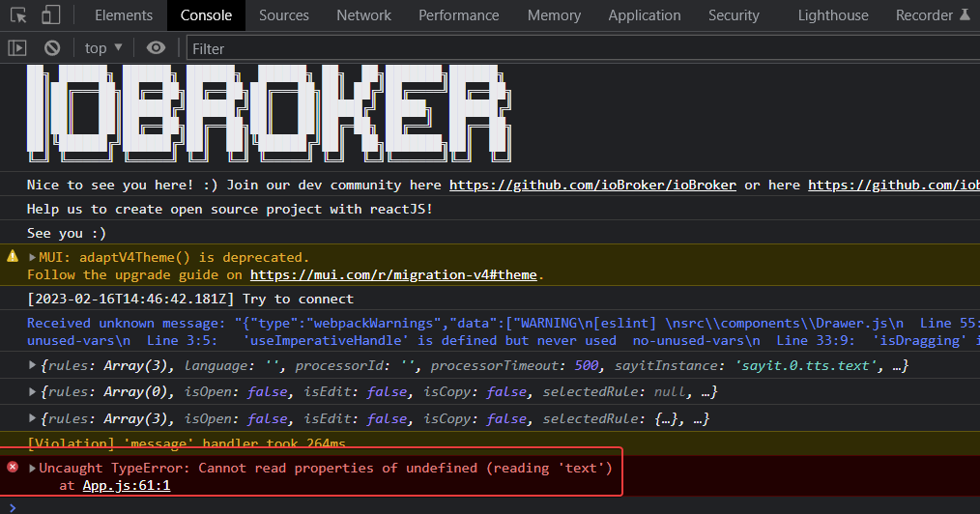Click the 'Nice to see you here!' text
This screenshot has height=514, width=980.
point(110,185)
